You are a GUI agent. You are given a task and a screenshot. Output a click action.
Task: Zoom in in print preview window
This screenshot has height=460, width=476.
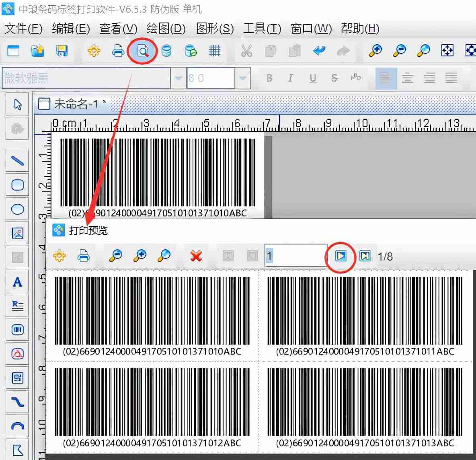coord(140,256)
